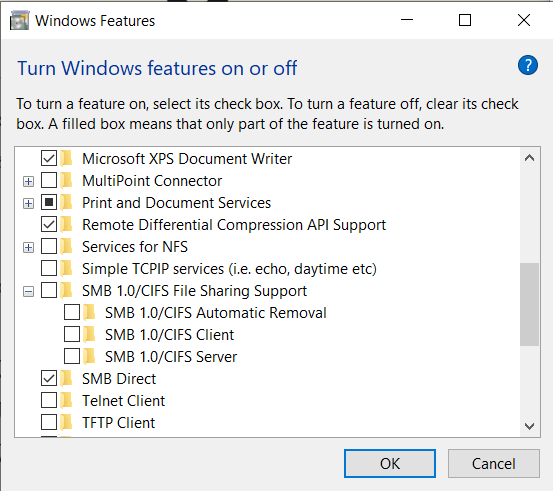Click folder icon beside Remote Differential Compression

coord(66,224)
